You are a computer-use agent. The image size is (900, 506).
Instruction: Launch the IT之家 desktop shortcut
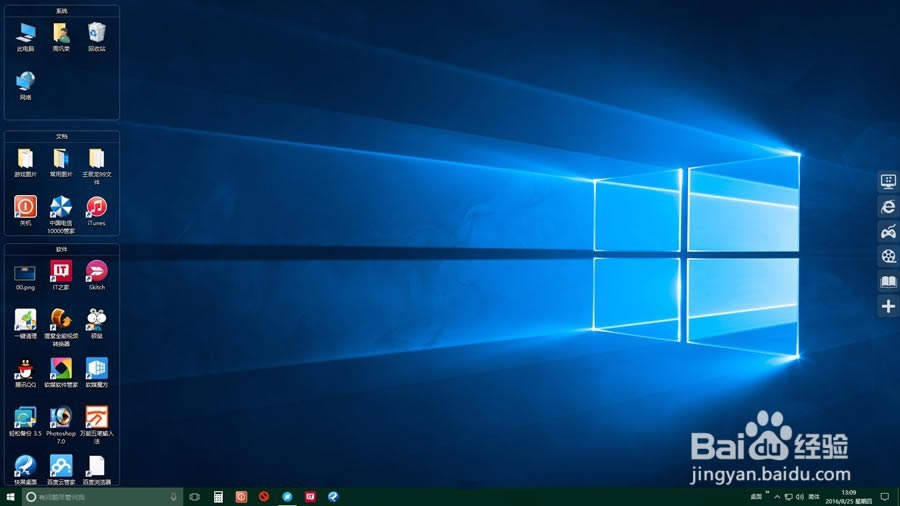[61, 275]
